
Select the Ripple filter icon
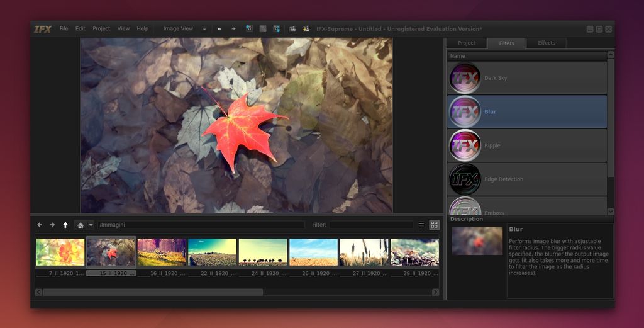[465, 145]
